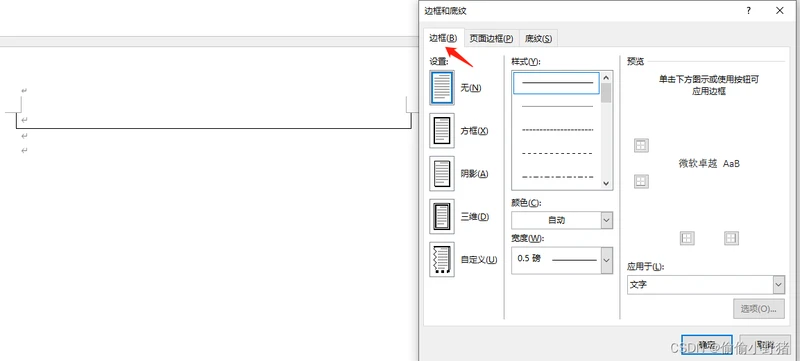Viewport: 800px width, 361px height.
Task: Select the dashed line style in list
Action: [557, 152]
